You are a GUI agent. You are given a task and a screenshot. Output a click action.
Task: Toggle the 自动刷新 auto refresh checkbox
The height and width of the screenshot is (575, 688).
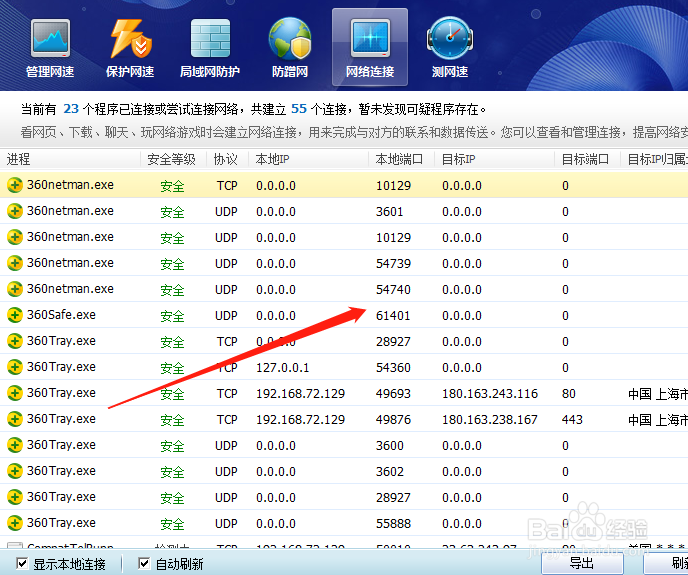coord(143,563)
